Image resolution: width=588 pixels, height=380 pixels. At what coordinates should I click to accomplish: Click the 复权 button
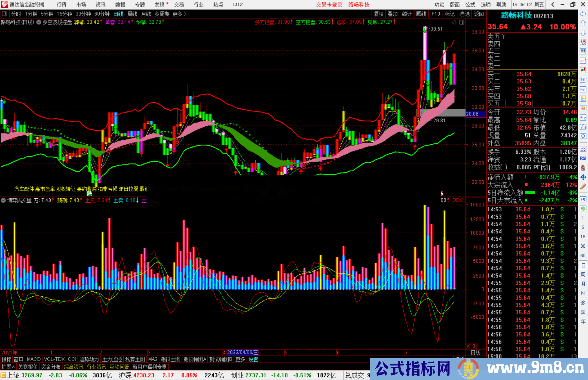click(379, 14)
